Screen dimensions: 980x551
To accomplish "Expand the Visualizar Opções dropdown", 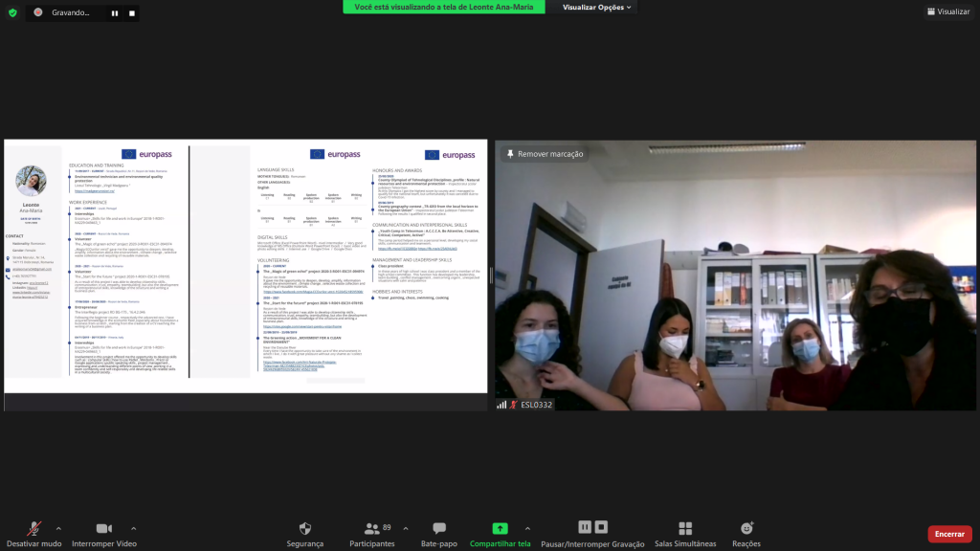I will 597,7.
